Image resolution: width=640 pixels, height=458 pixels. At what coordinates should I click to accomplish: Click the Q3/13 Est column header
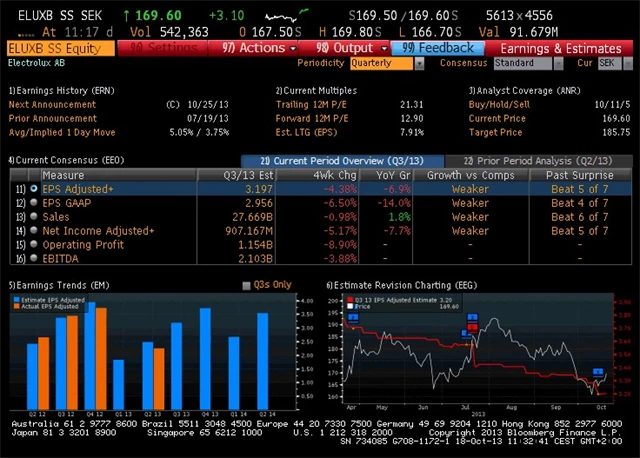click(x=237, y=175)
